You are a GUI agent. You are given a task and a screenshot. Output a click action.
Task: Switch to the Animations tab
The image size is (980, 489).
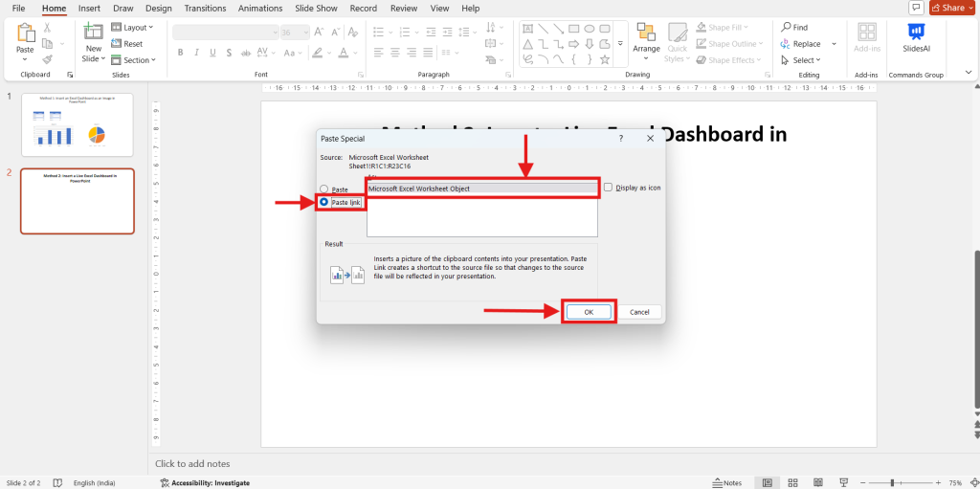260,8
